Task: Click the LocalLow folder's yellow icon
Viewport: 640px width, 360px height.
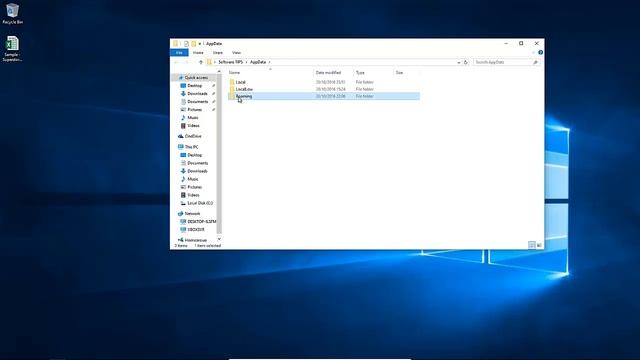Action: click(x=232, y=89)
